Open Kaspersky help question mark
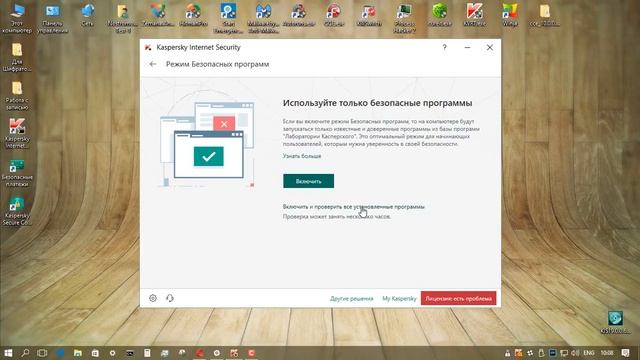 (444, 47)
